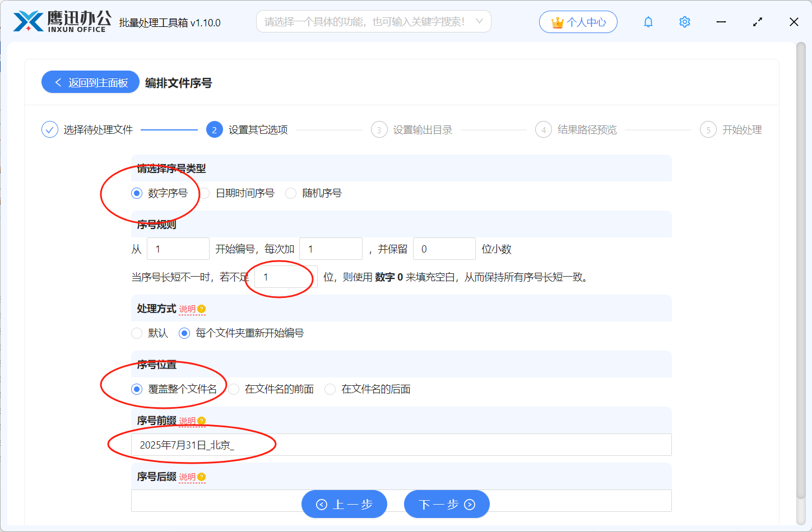Screen dimensions: 812x532
Task: Click the step 5 circle icon
Action: [x=708, y=130]
